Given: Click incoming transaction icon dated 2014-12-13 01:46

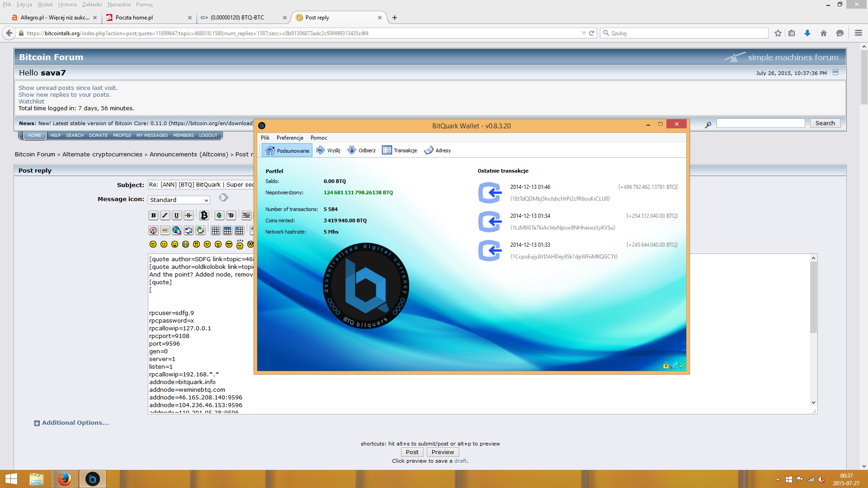Looking at the screenshot, I should [x=490, y=193].
